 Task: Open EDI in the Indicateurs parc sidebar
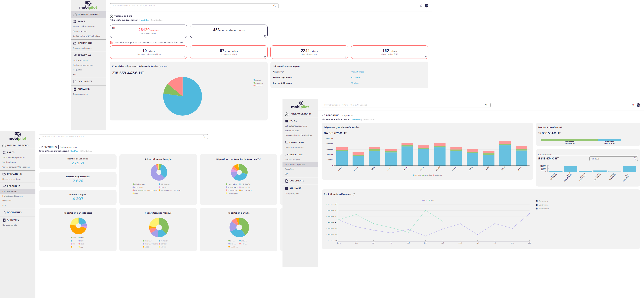coord(4,205)
